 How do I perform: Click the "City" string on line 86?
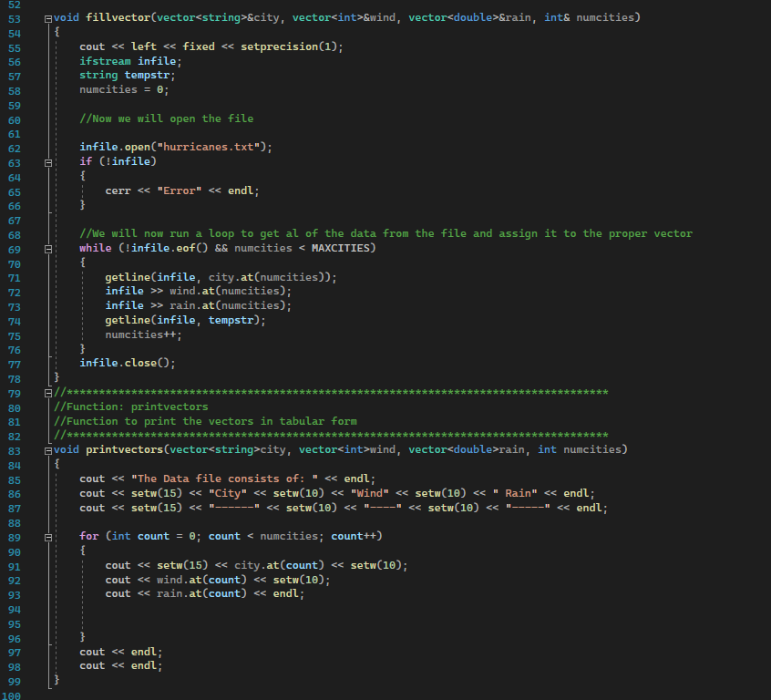228,493
